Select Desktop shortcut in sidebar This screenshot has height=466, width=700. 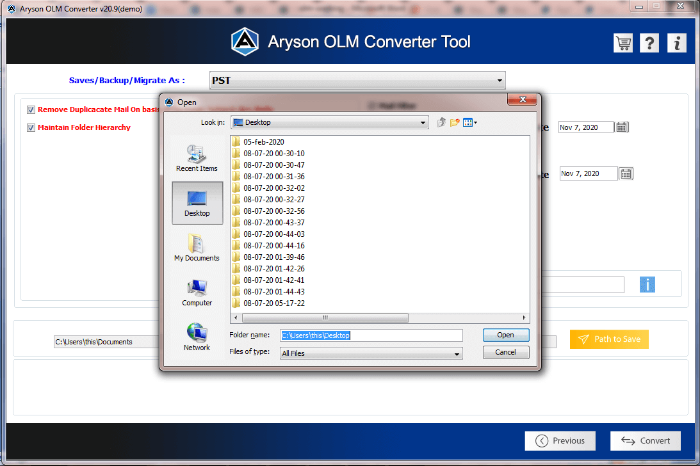point(197,203)
